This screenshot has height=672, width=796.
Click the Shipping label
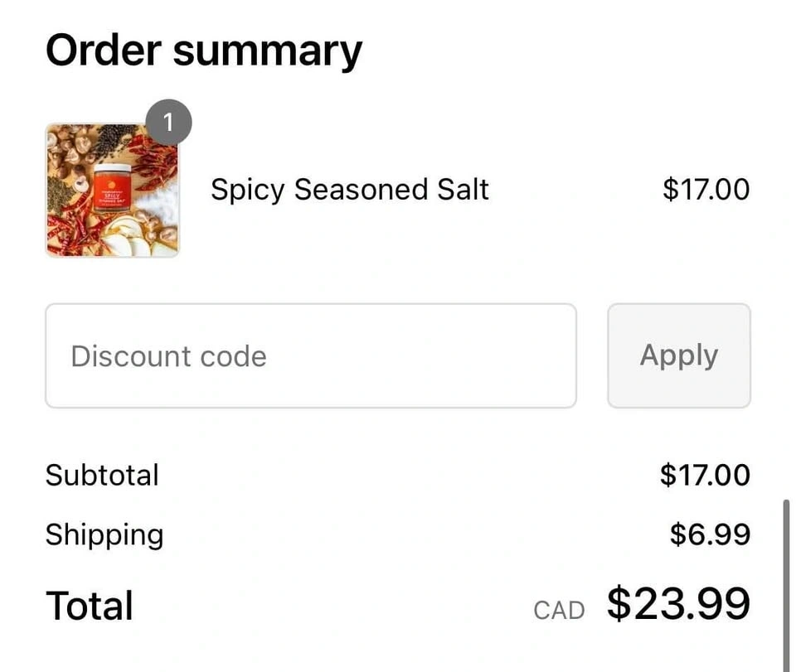[104, 534]
